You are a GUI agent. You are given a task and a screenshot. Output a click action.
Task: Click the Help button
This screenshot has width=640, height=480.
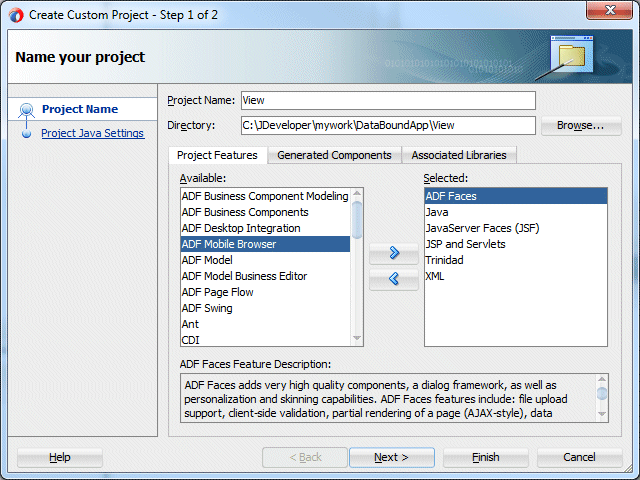click(60, 458)
